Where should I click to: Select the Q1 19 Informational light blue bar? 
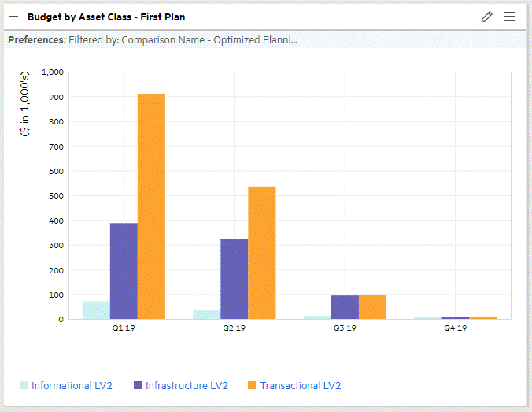tap(96, 310)
